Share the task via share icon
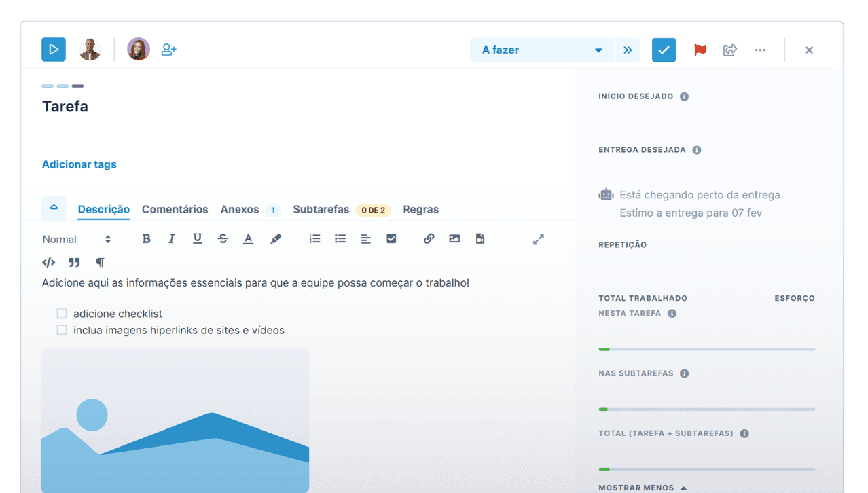Viewport: 868px width, 493px height. [x=730, y=50]
